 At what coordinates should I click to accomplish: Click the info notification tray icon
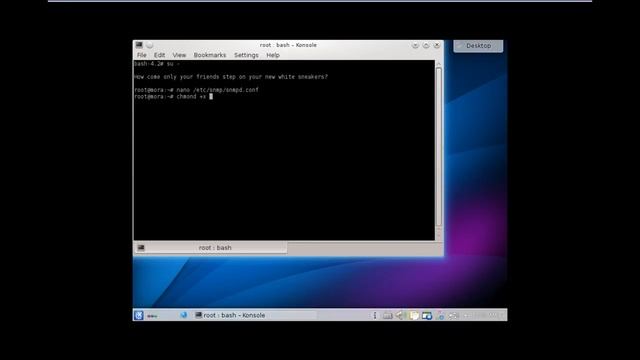click(x=375, y=315)
